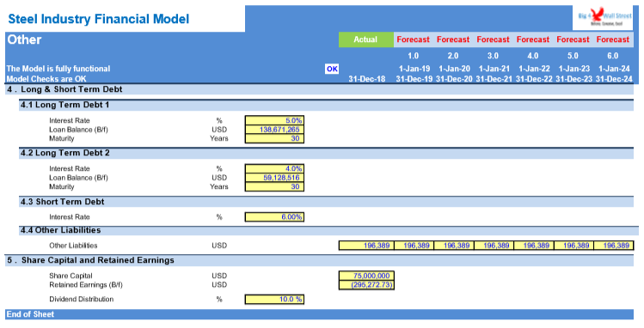
Task: Select Other Liabilities cell for 31-Dec-24
Action: pyautogui.click(x=614, y=246)
